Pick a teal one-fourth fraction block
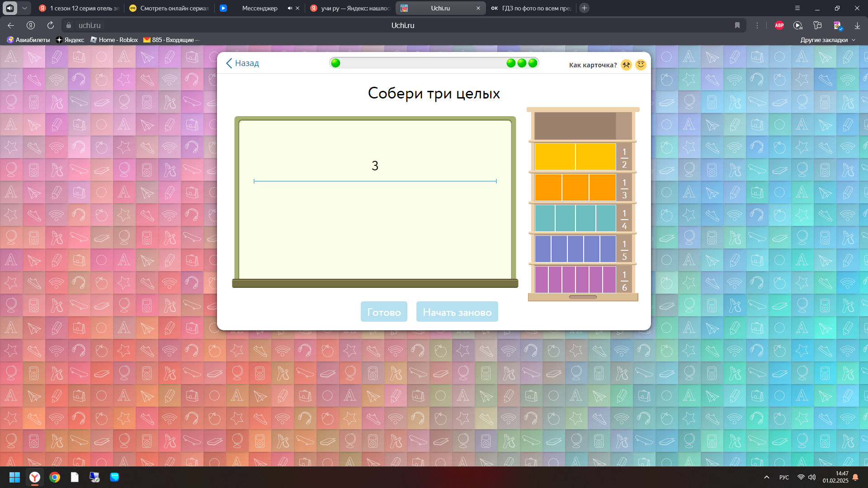Screen dimensions: 868x488 click(x=545, y=218)
